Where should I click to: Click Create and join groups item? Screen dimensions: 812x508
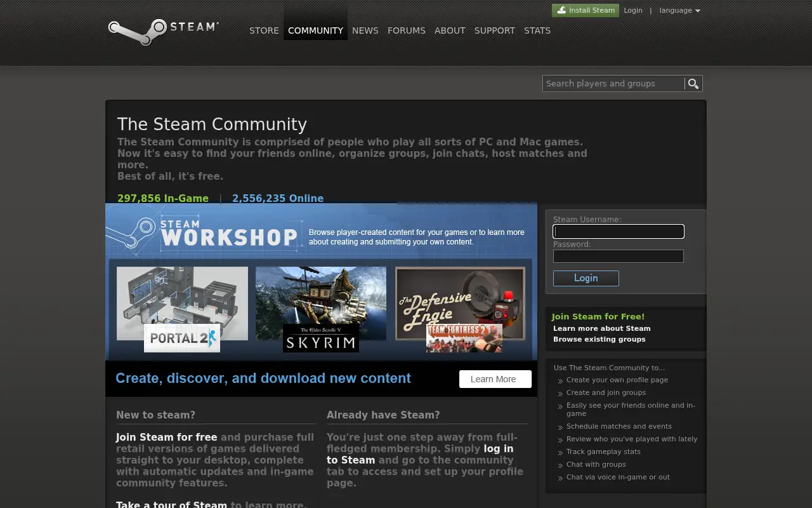606,392
